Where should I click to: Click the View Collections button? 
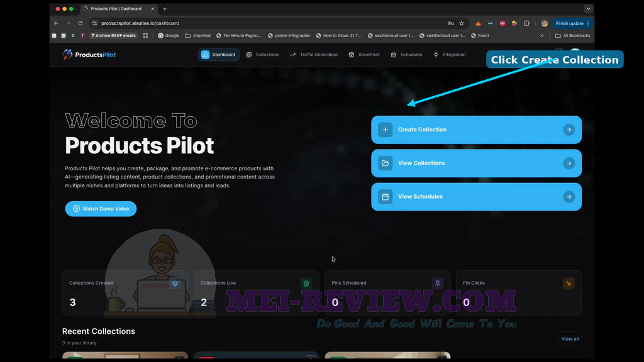tap(477, 163)
